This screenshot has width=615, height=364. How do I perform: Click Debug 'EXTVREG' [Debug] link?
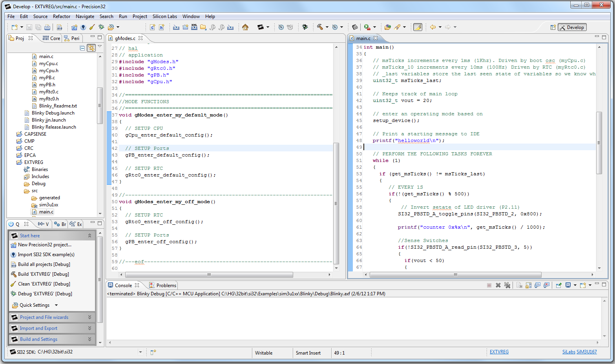coord(45,293)
